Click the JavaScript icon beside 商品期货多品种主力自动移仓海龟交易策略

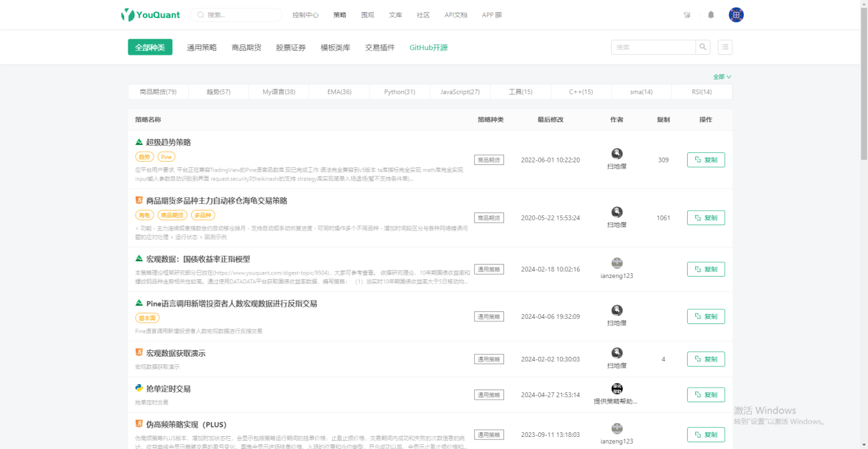(x=139, y=200)
